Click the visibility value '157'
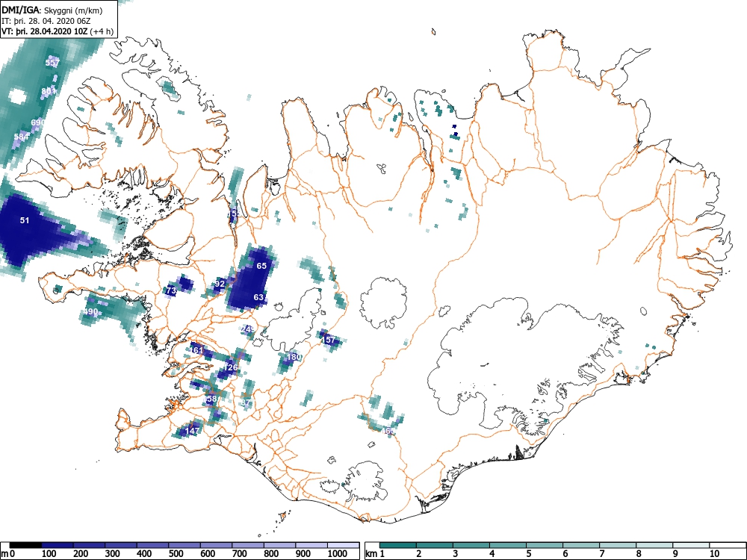The width and height of the screenshot is (747, 560). coord(329,340)
